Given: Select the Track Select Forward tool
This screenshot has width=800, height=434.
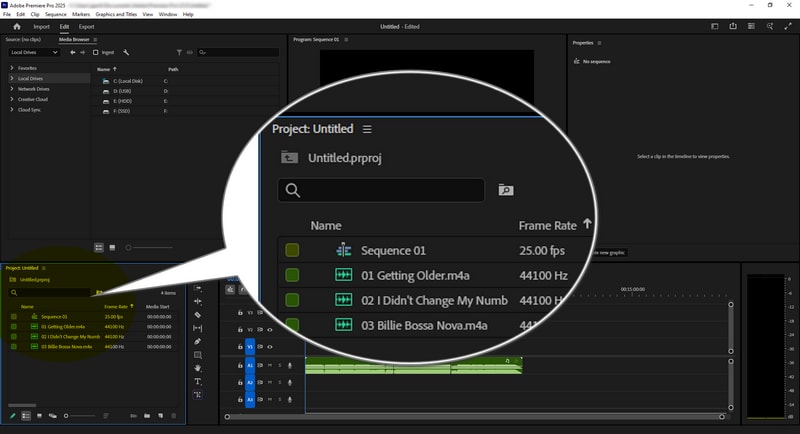Looking at the screenshot, I should pyautogui.click(x=197, y=289).
